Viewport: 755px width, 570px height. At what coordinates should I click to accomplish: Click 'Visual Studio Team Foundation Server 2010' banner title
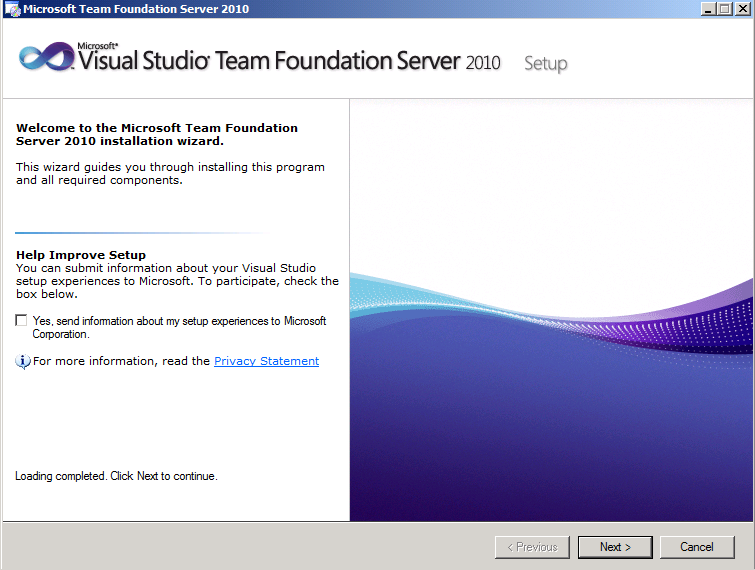pos(289,61)
